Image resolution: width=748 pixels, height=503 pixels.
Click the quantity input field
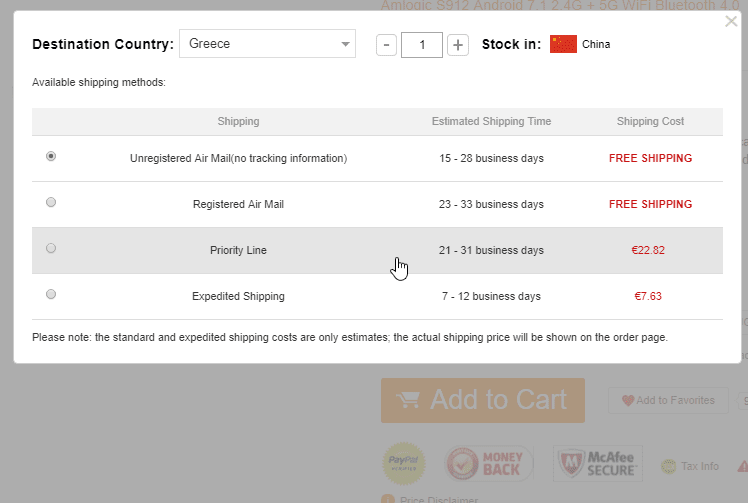point(422,45)
